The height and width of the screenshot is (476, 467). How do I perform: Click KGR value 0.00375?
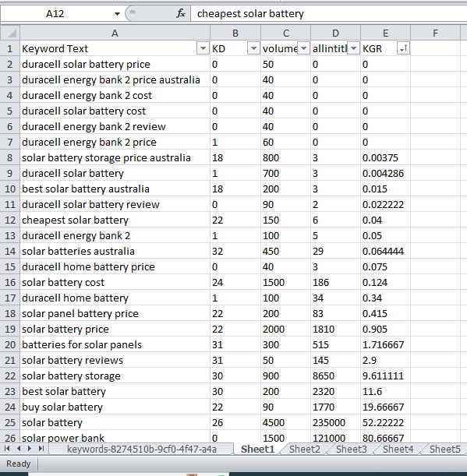tap(385, 157)
